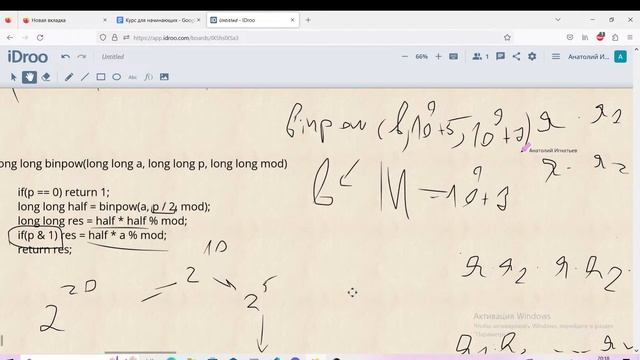Open the browser library icon
640x360 pixels.
click(585, 37)
